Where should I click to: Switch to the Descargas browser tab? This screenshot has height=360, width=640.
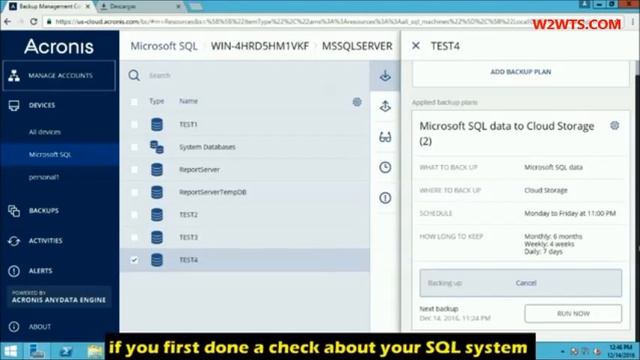[x=140, y=6]
